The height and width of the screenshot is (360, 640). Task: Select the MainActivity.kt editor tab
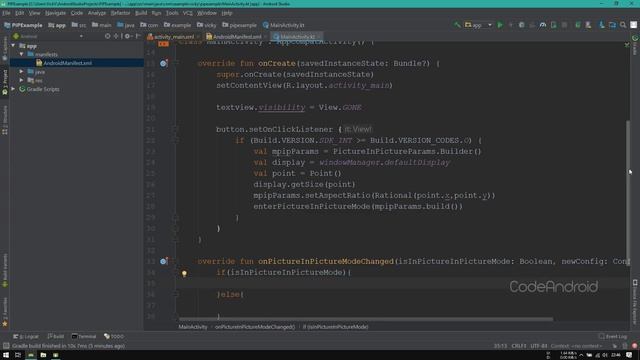coord(297,37)
